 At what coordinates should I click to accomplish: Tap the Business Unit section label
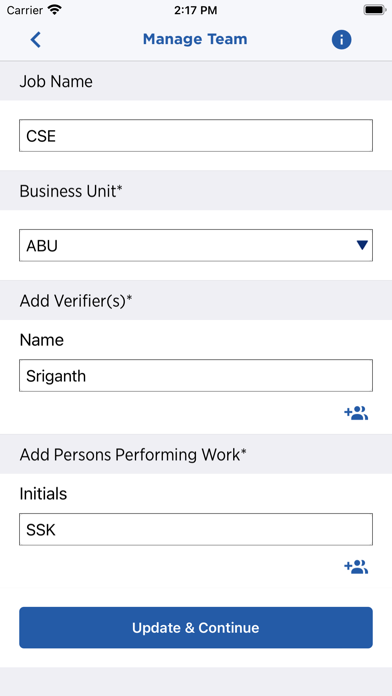(x=71, y=191)
